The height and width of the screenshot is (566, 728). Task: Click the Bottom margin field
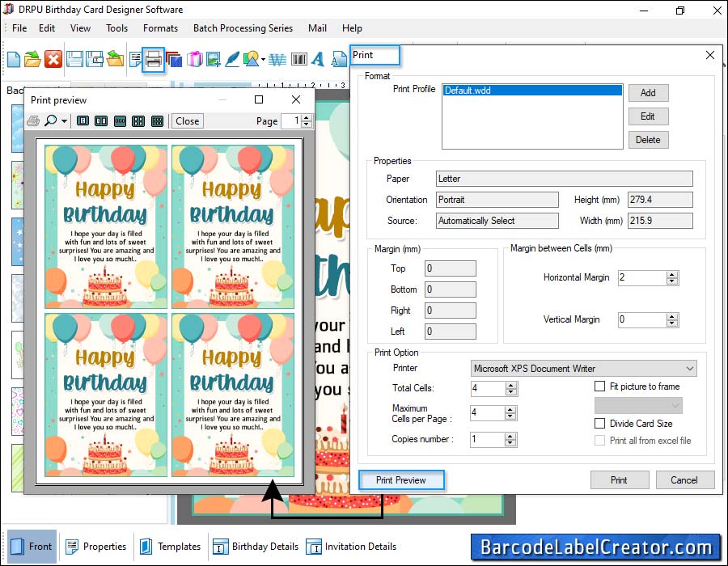click(x=451, y=289)
